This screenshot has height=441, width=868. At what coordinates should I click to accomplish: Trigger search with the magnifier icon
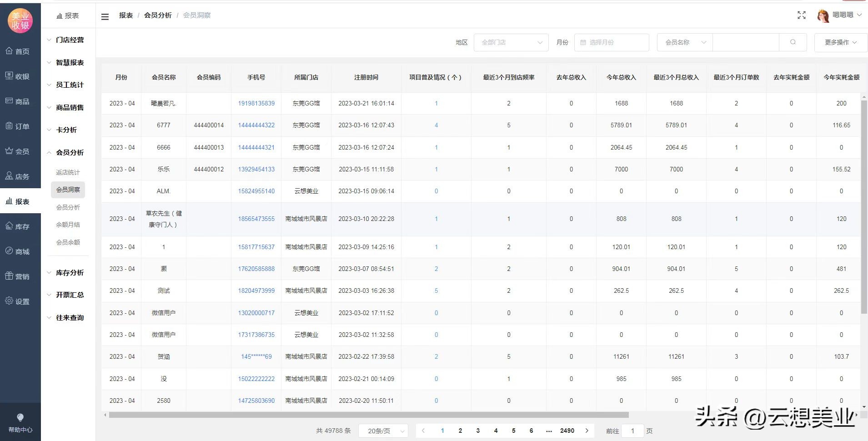click(x=793, y=42)
